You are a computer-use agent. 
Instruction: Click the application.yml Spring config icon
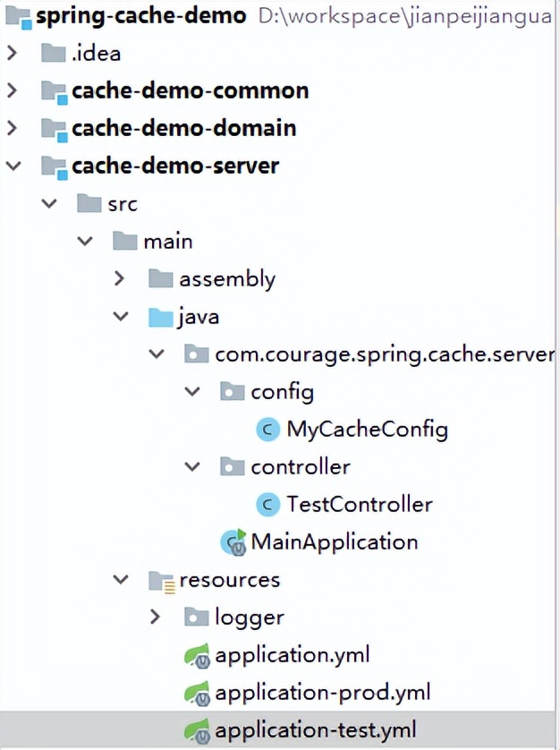(197, 655)
